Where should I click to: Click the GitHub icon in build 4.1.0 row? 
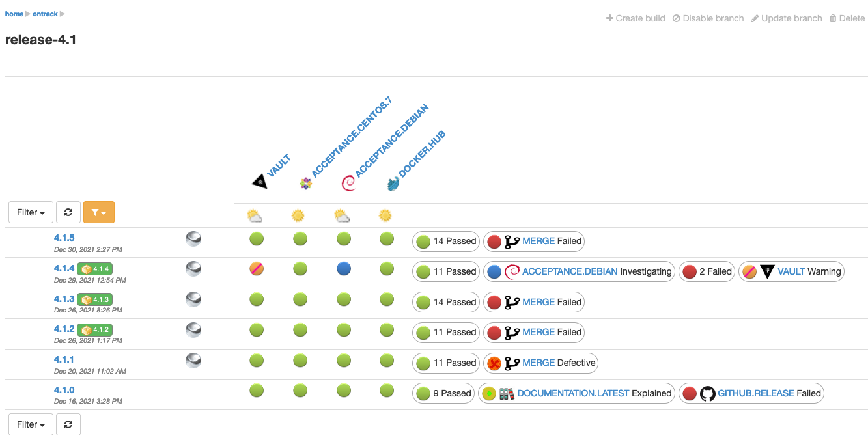(707, 393)
